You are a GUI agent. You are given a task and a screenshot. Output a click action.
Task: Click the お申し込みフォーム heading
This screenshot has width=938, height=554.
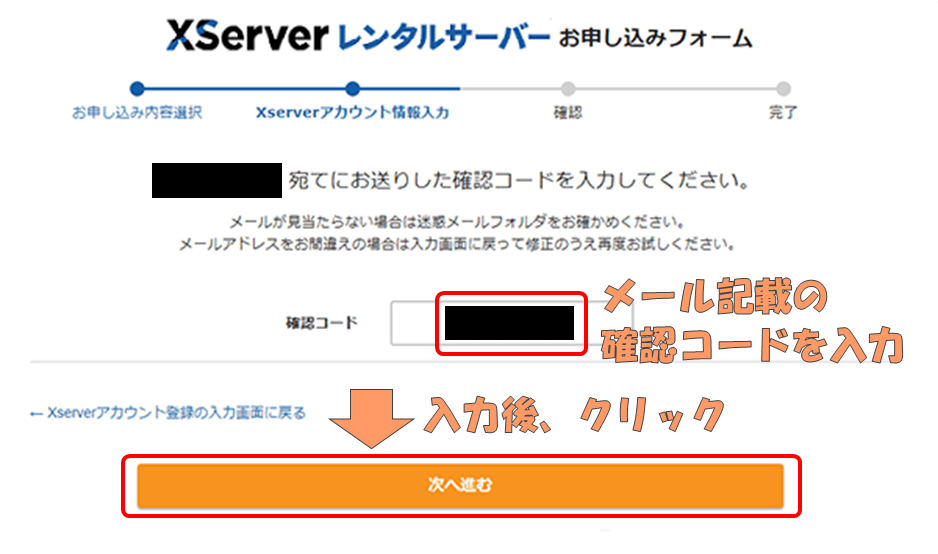coord(655,39)
